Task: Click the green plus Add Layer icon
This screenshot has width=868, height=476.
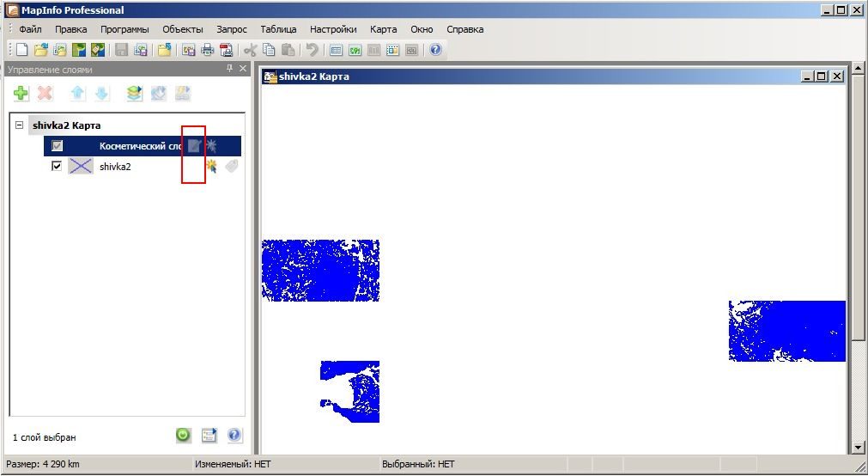Action: pos(21,93)
